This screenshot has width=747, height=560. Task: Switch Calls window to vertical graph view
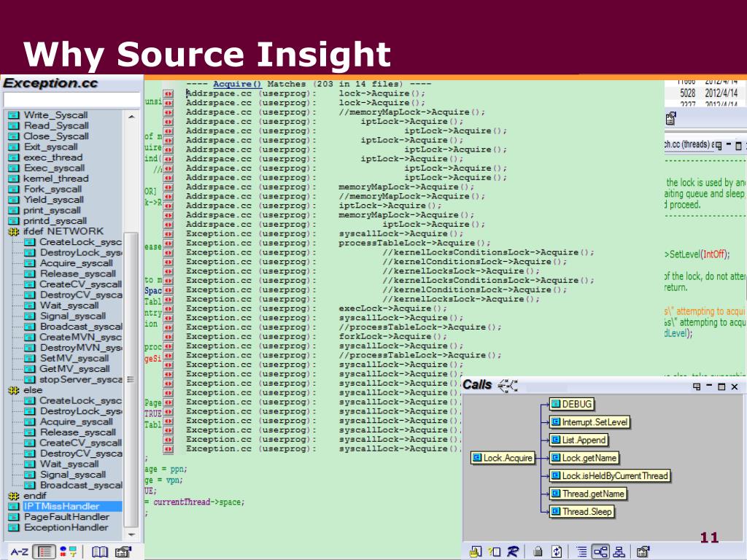pos(619,552)
